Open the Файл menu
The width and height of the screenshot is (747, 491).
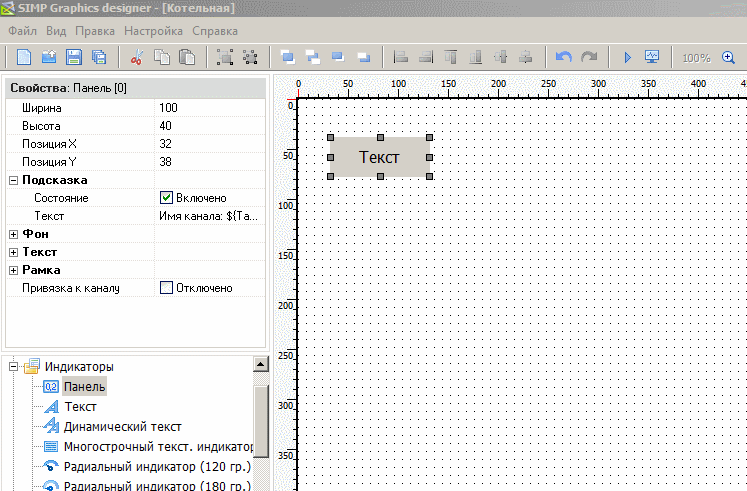click(x=22, y=31)
